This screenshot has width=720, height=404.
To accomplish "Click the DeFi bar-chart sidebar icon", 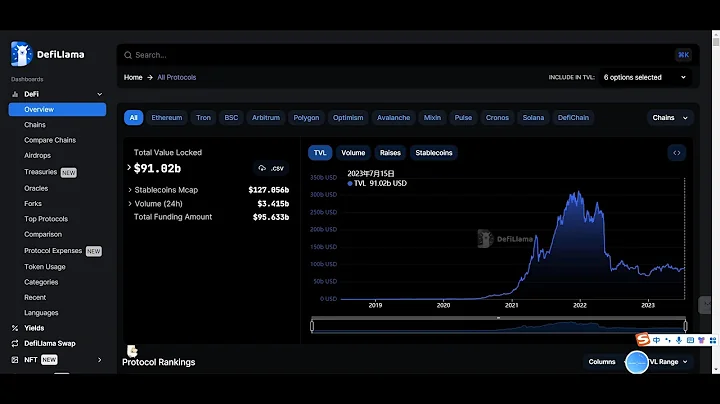I will click(15, 94).
